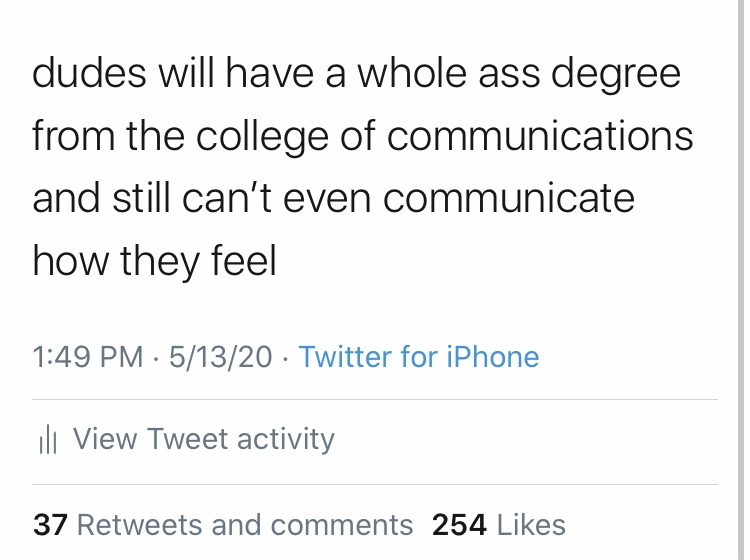Click the like count number 254

[459, 524]
